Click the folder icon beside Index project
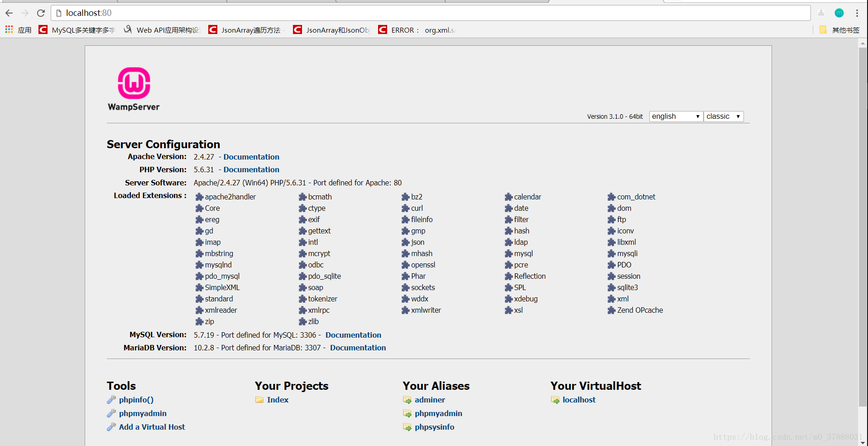 (x=259, y=400)
